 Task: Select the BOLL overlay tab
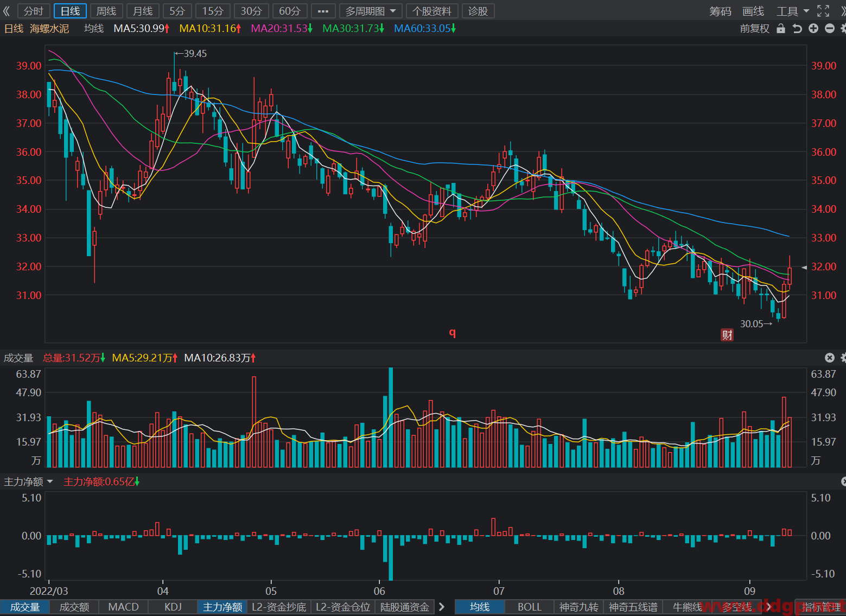coord(529,607)
